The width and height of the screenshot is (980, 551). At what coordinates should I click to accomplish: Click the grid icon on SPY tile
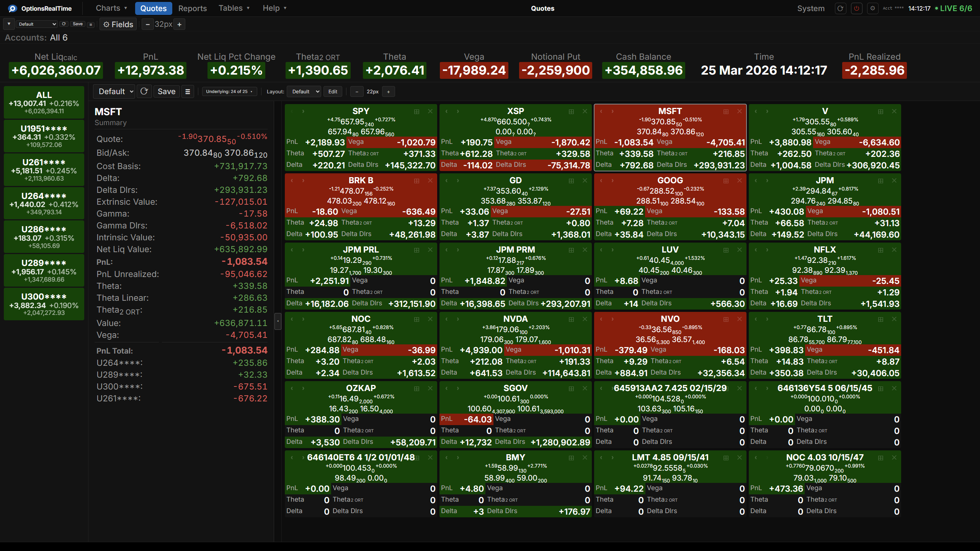coord(416,112)
